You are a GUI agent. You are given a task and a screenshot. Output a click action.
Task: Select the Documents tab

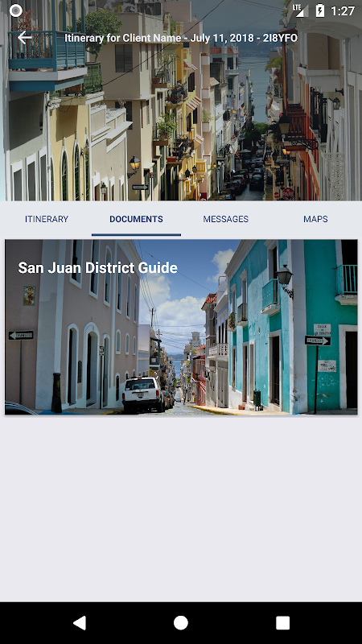pos(136,219)
